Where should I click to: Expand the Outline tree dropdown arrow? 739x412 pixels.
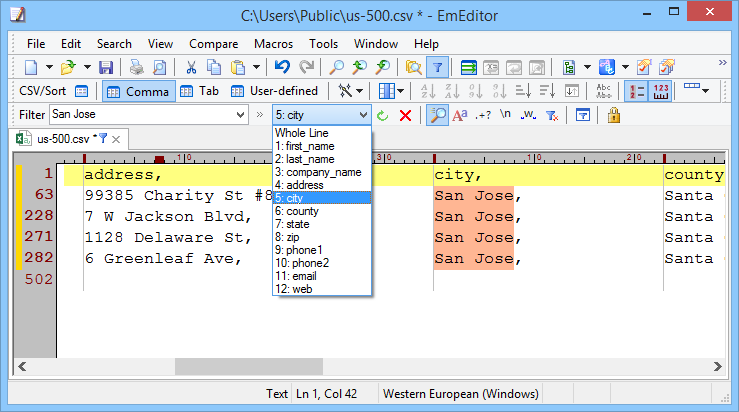point(587,67)
